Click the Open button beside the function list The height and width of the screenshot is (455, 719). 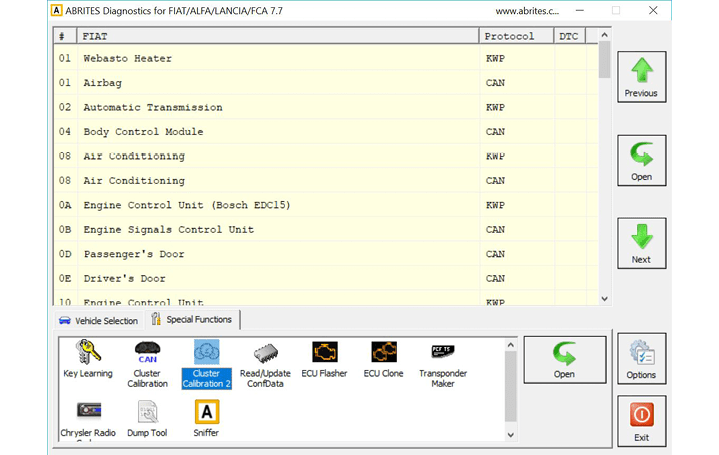coord(564,360)
